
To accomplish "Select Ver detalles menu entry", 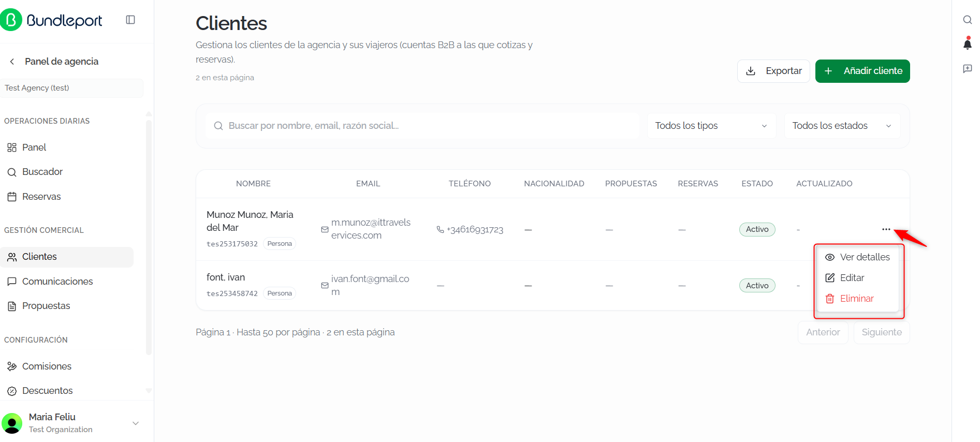I will click(858, 257).
